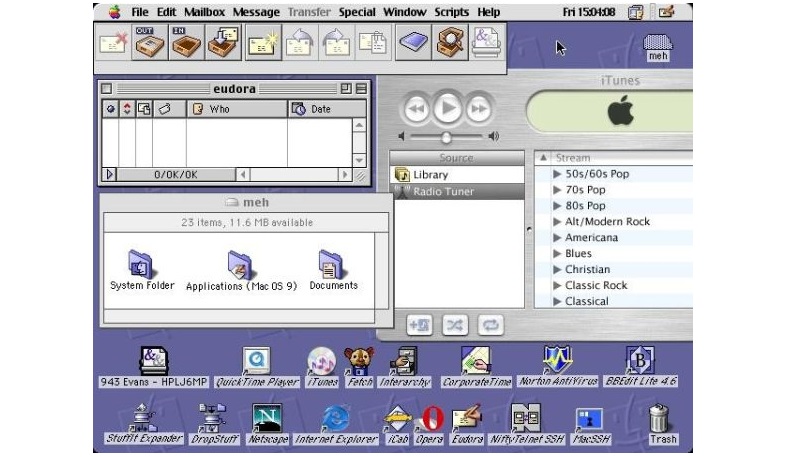Open the Out mailbox from Eudora toolbar
800x457 pixels.
[149, 41]
